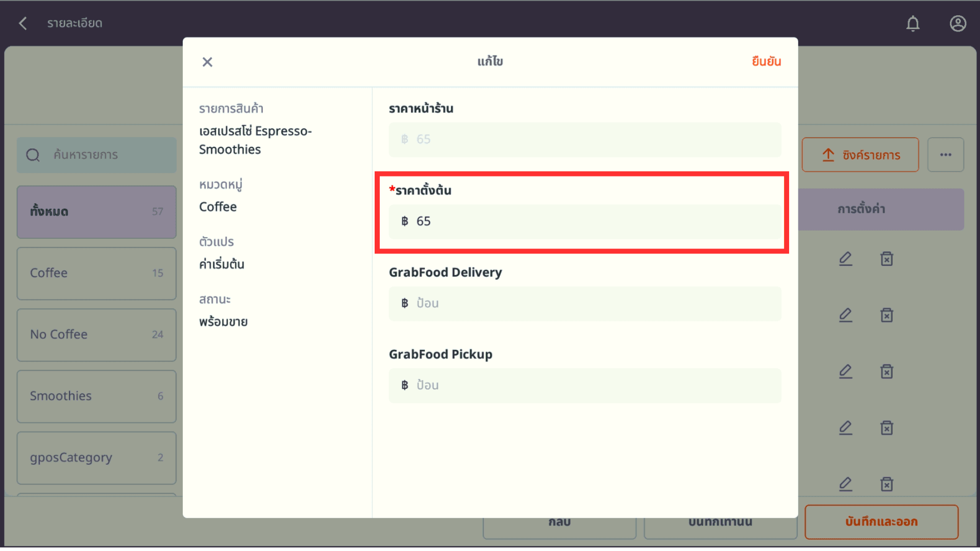
Task: Click the first row delete trash icon
Action: coord(887,259)
